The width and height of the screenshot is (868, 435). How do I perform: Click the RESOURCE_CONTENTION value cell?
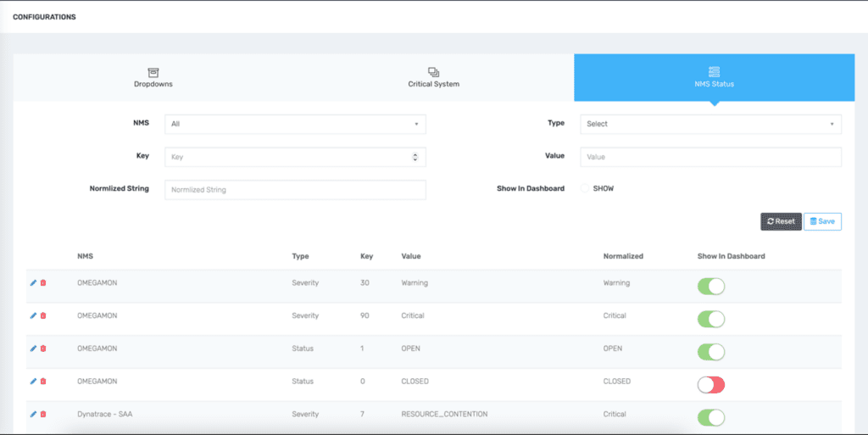point(444,414)
